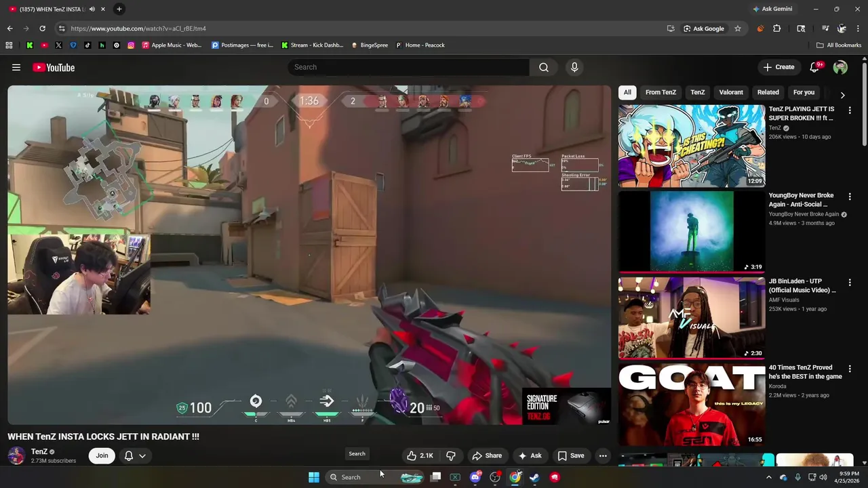Open more actions ellipsis under video
Screen dimensions: 868x488
[603, 455]
